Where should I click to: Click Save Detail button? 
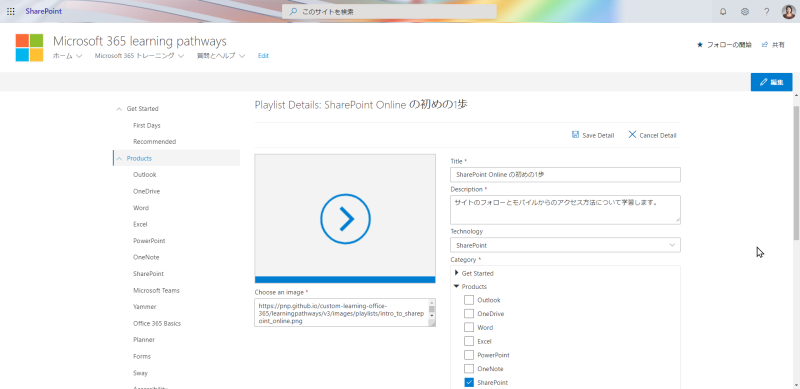coord(593,135)
